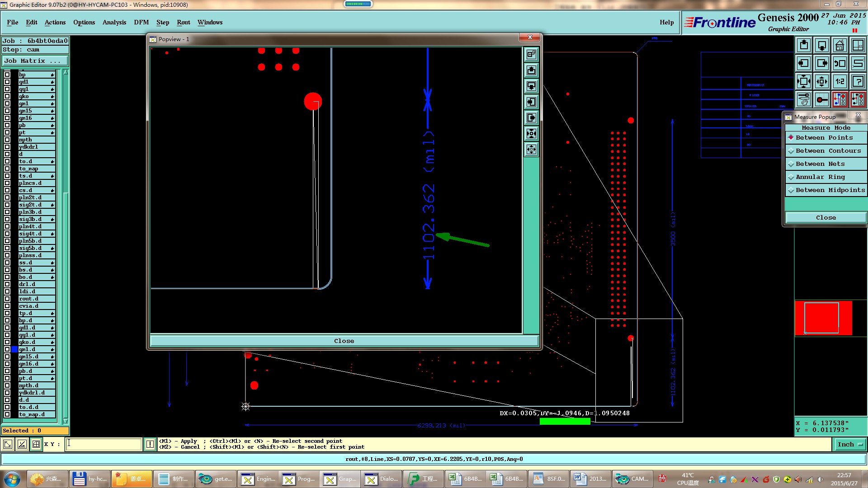This screenshot has height=488, width=868.
Task: Open the Analysis menu
Action: (114, 22)
